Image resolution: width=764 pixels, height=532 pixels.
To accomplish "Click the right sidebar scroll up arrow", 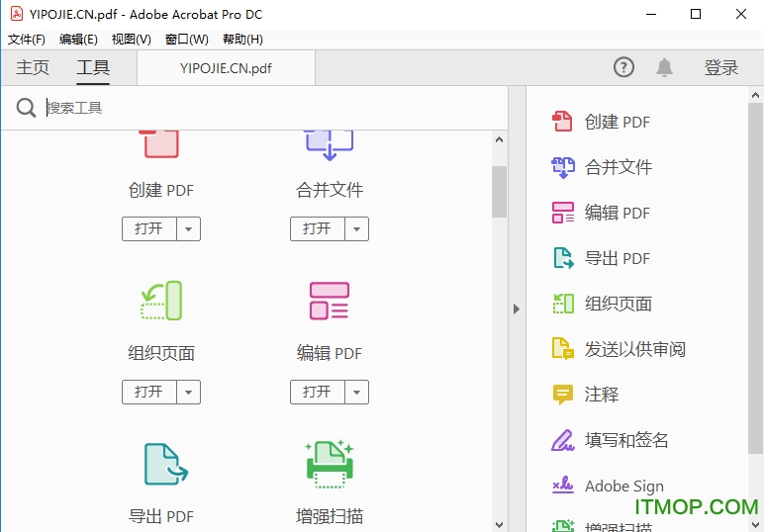I will 756,95.
